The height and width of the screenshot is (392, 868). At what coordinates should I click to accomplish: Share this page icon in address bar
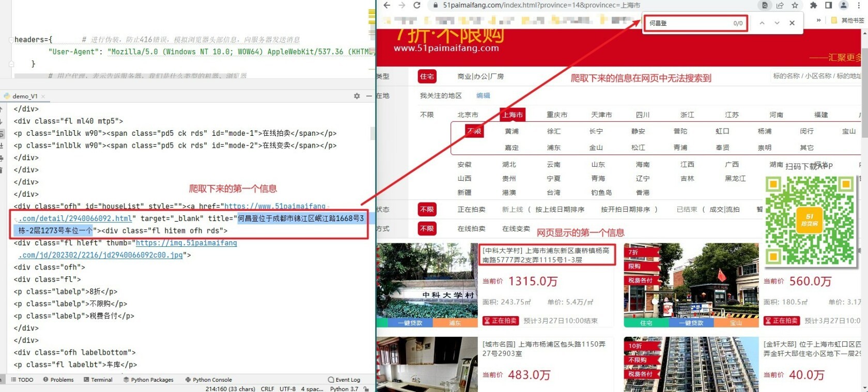coord(780,5)
